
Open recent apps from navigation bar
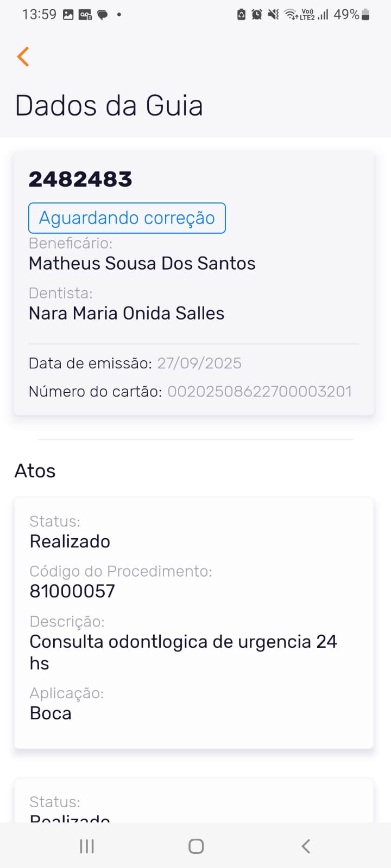[87, 846]
